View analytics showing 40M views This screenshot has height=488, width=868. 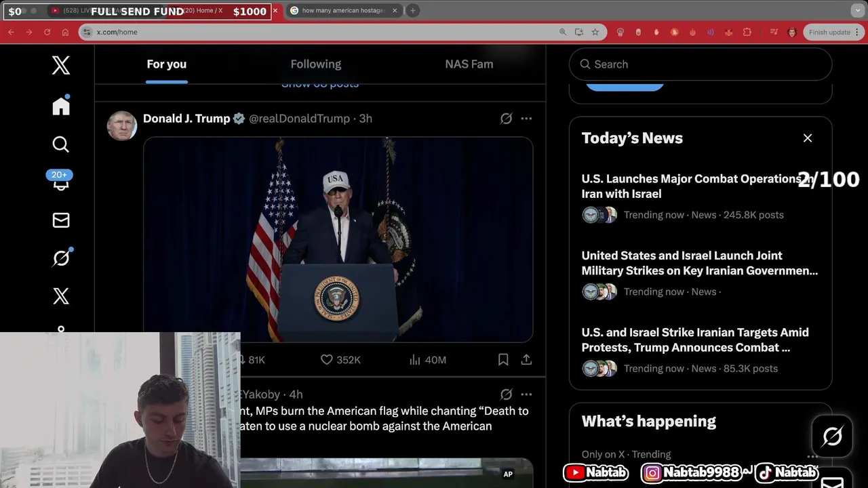click(428, 360)
